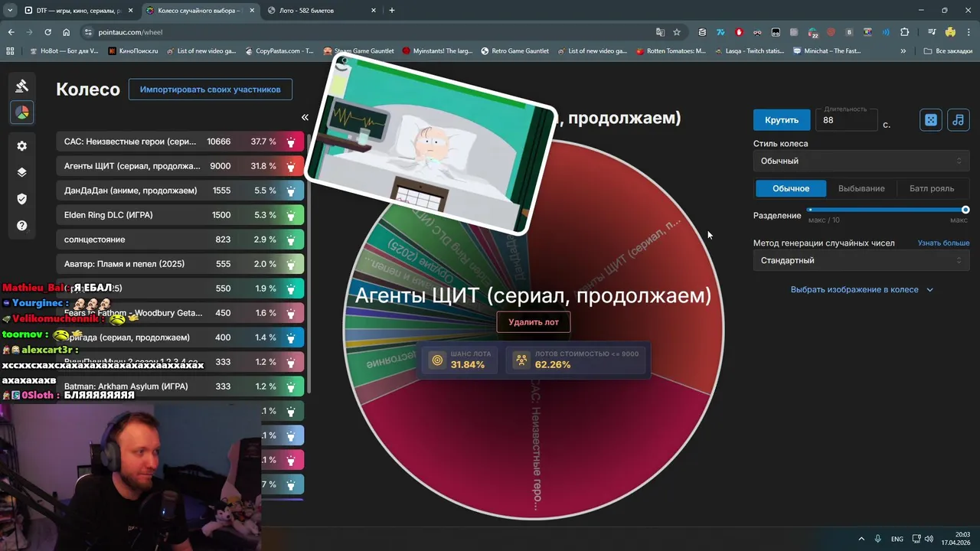Bookmark this page with star icon
The image size is (980, 551).
point(677,32)
